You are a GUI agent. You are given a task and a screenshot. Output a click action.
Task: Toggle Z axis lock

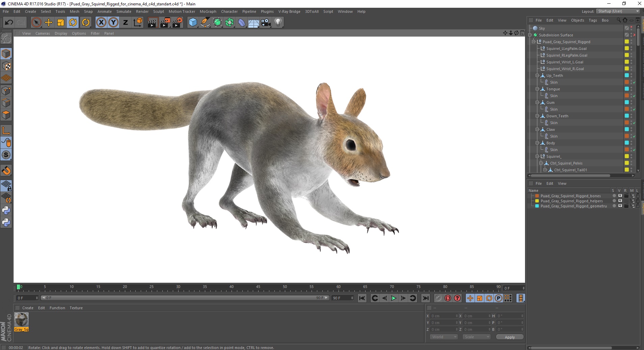pyautogui.click(x=125, y=22)
